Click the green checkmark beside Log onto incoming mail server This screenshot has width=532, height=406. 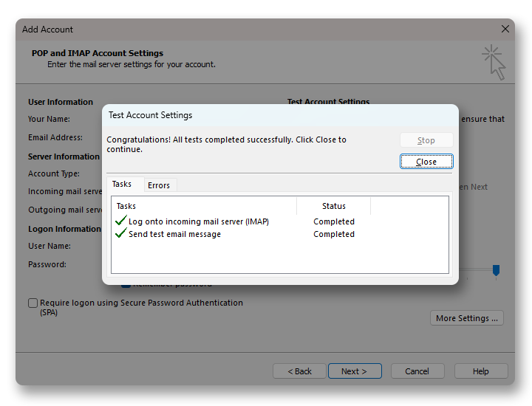click(121, 221)
